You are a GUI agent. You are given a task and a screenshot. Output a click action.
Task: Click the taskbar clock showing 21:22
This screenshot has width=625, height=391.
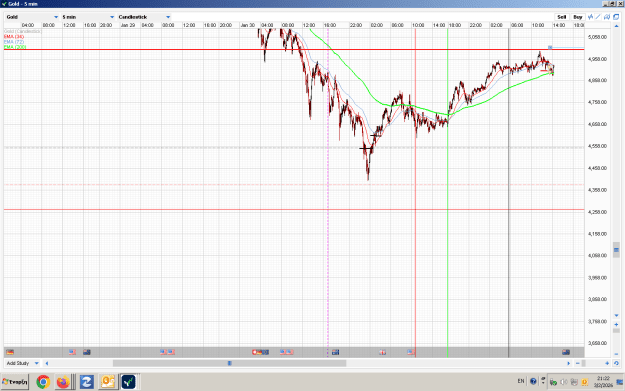pos(603,382)
